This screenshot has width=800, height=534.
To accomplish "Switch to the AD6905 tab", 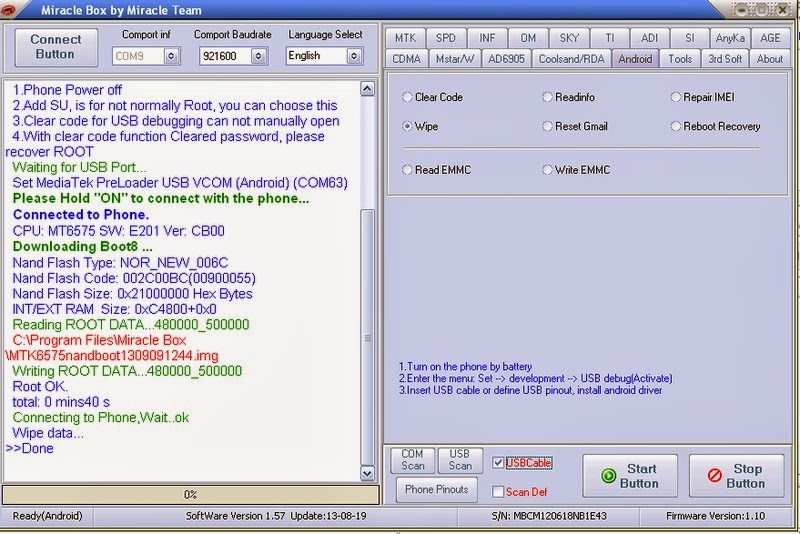I will click(x=506, y=59).
